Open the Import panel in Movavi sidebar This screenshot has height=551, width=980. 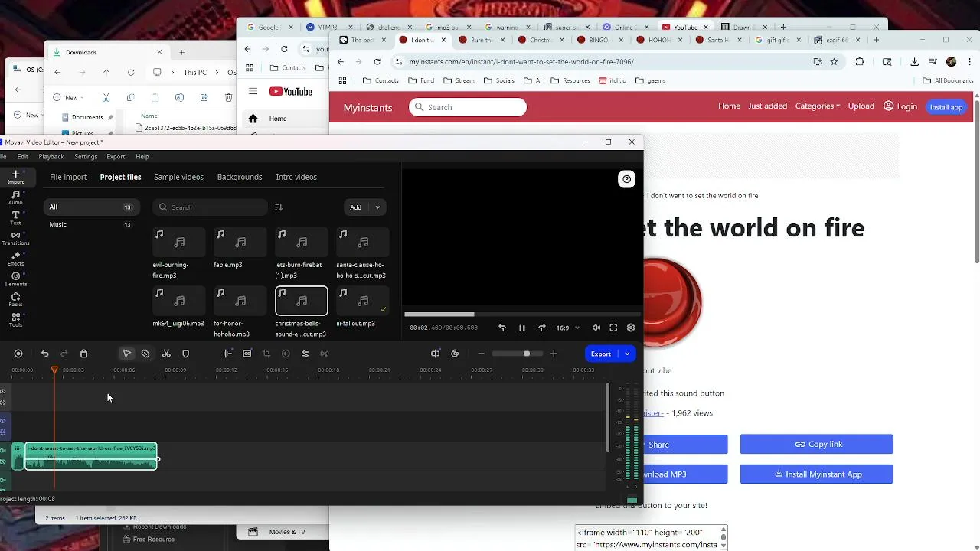tap(15, 177)
